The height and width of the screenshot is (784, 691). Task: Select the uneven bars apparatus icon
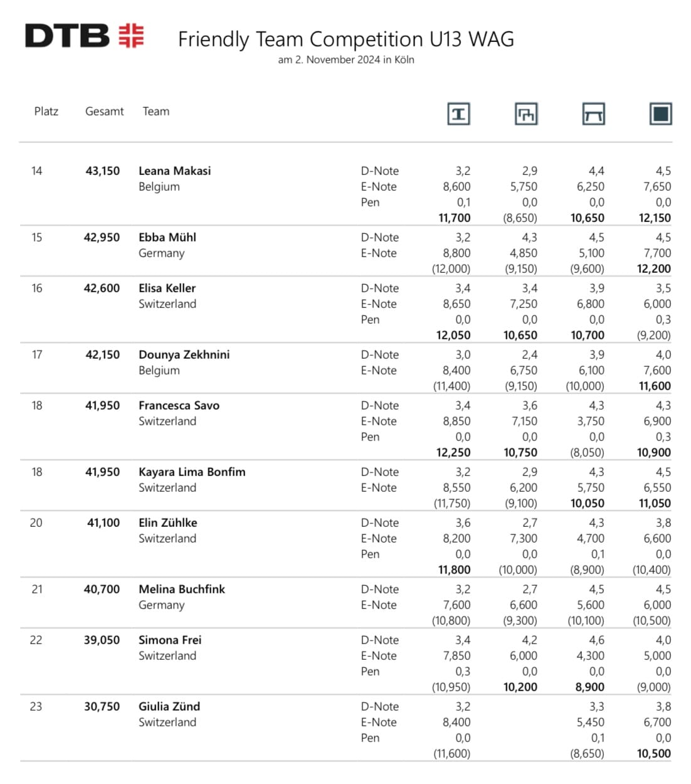[525, 114]
